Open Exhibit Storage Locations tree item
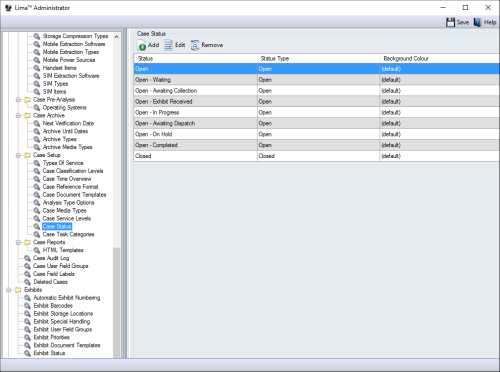The height and width of the screenshot is (372, 500). click(63, 314)
